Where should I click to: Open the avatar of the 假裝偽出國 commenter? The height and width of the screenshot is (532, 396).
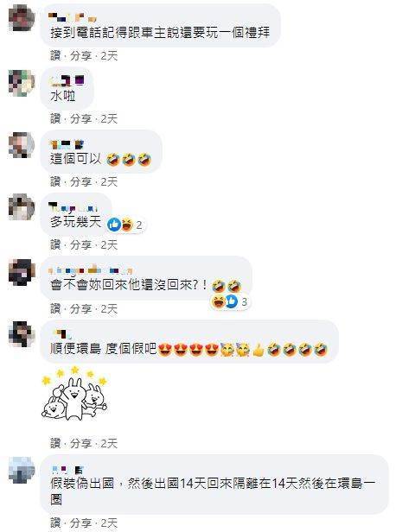22,470
